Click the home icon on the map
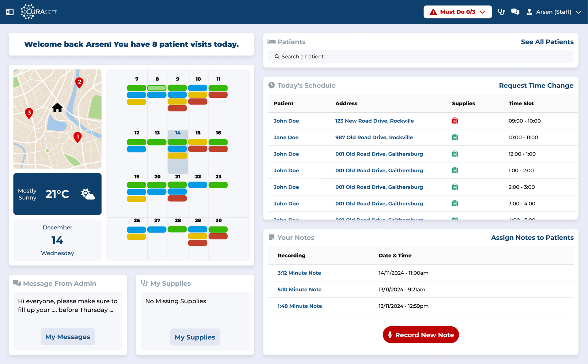This screenshot has width=588, height=364. 57,107
